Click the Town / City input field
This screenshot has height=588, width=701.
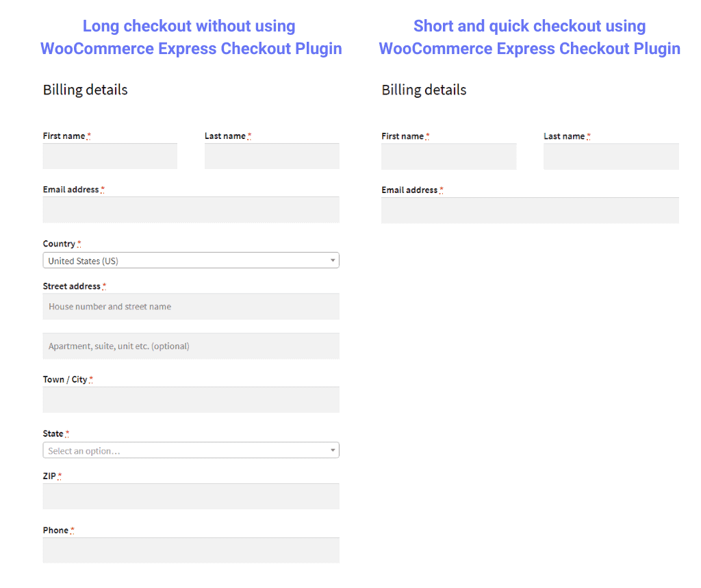[191, 400]
